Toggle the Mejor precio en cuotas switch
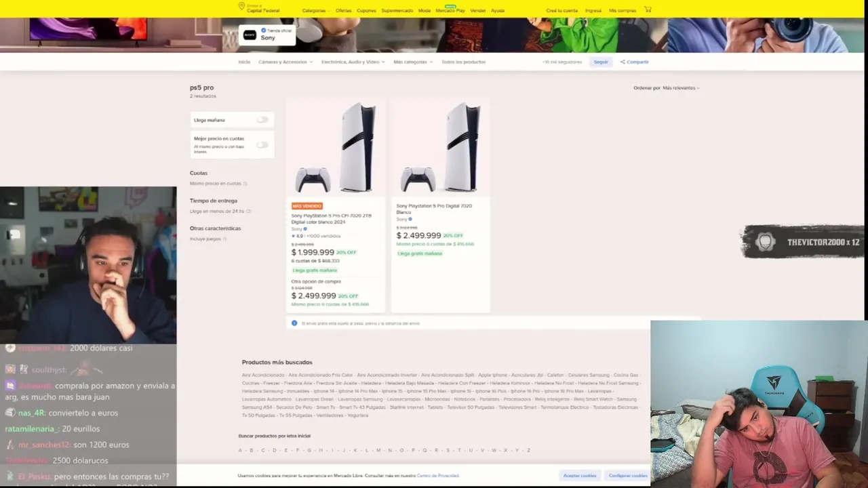The image size is (868, 488). coord(262,144)
